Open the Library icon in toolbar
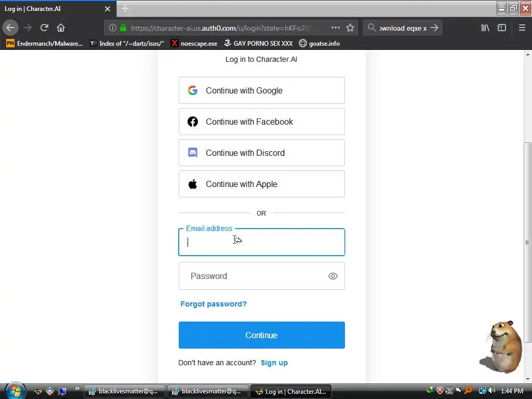Screen dimensions: 532x399 click(x=485, y=28)
